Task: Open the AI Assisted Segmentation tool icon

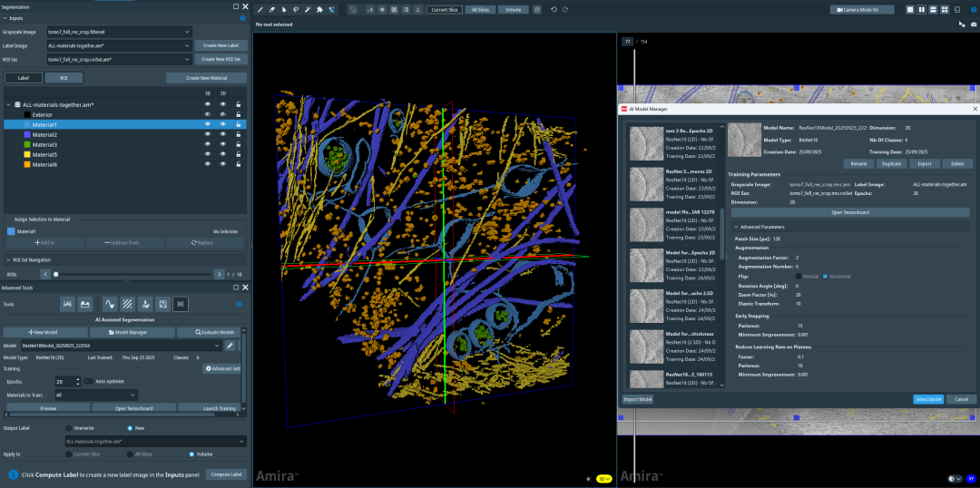Action: click(180, 304)
